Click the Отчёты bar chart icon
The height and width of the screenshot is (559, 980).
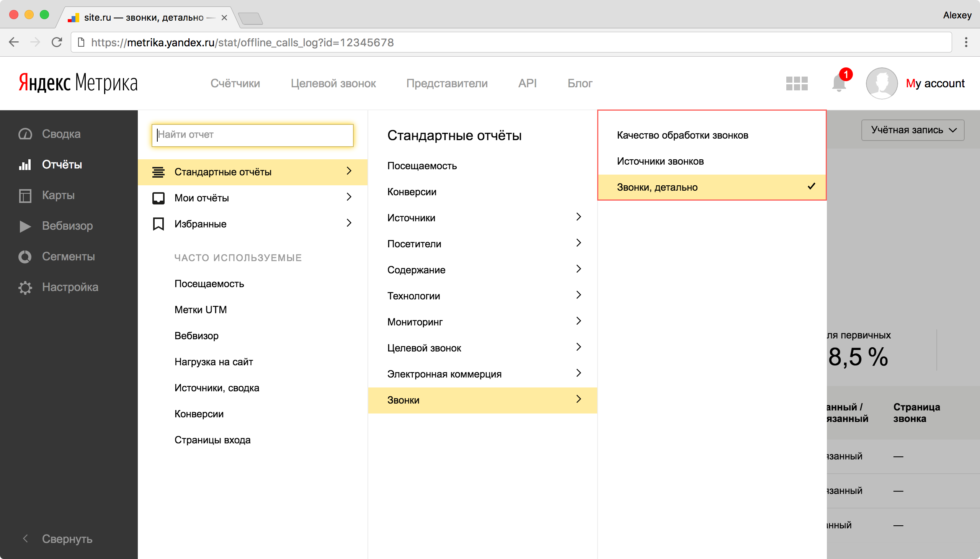pos(25,165)
